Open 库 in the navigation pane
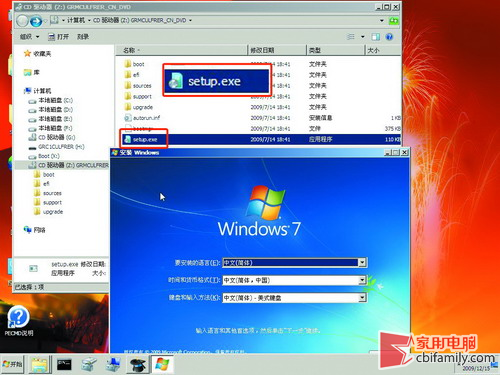 tap(32, 72)
